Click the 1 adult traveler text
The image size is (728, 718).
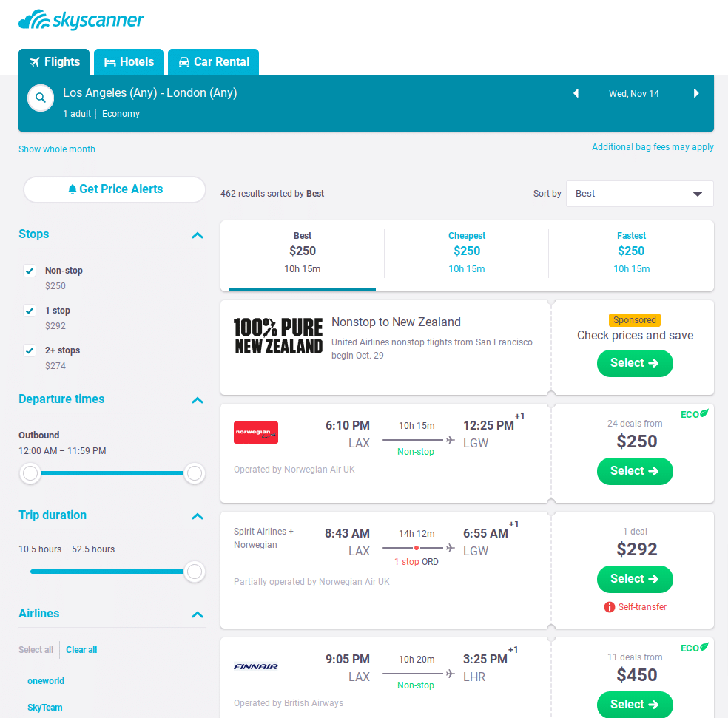pyautogui.click(x=77, y=114)
